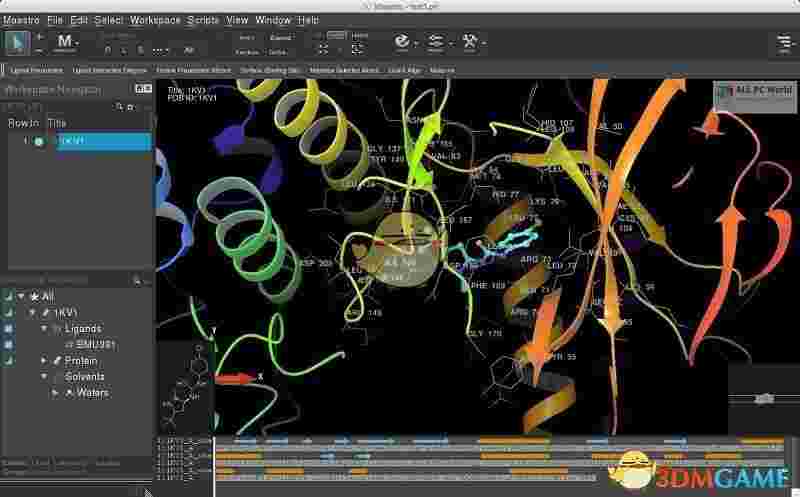The image size is (800, 497).
Task: Open the Scripts menu
Action: (203, 19)
